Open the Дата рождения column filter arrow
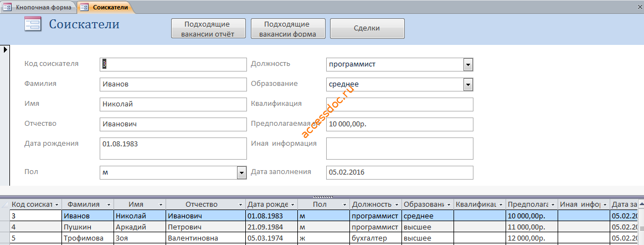Image resolution: width=644 pixels, height=245 pixels. point(292,205)
